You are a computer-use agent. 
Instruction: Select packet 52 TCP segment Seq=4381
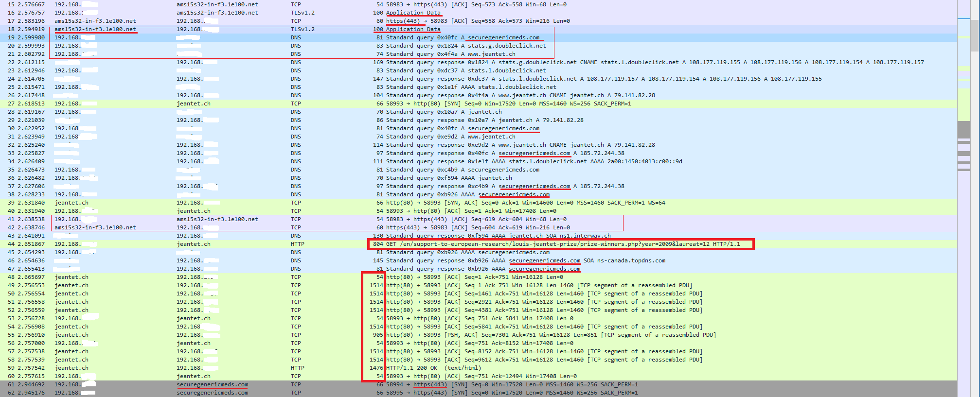pos(479,310)
